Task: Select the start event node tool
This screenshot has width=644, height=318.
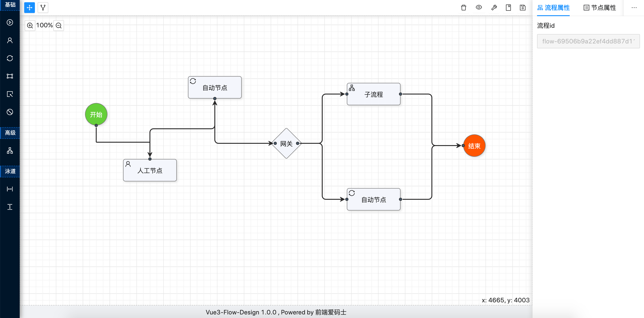Action: (10, 23)
